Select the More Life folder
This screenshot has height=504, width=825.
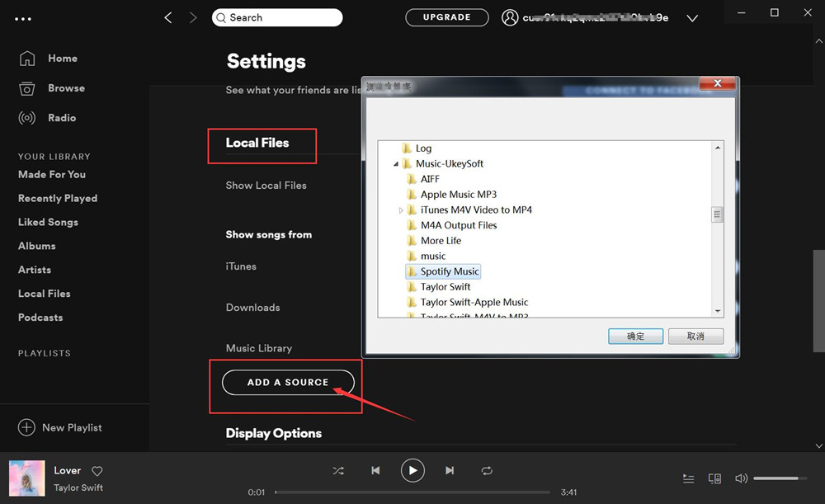pyautogui.click(x=441, y=240)
